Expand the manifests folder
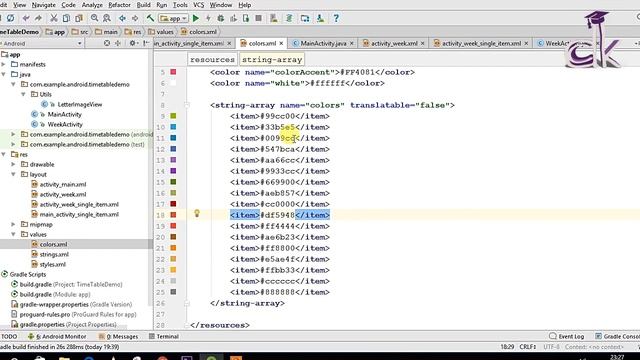The image size is (640, 360). pyautogui.click(x=4, y=64)
